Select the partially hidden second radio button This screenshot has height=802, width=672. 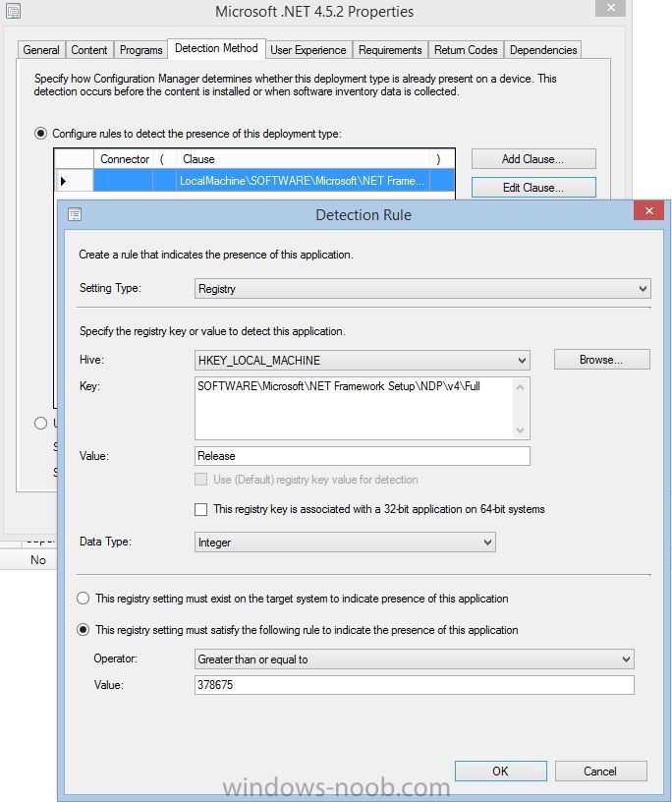tap(40, 424)
